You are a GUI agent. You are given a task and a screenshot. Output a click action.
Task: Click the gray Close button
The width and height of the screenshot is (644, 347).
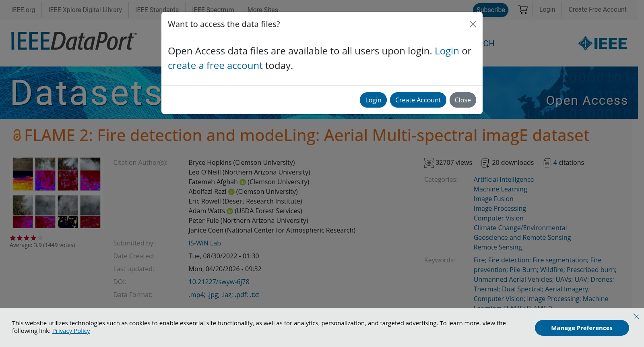(x=463, y=100)
